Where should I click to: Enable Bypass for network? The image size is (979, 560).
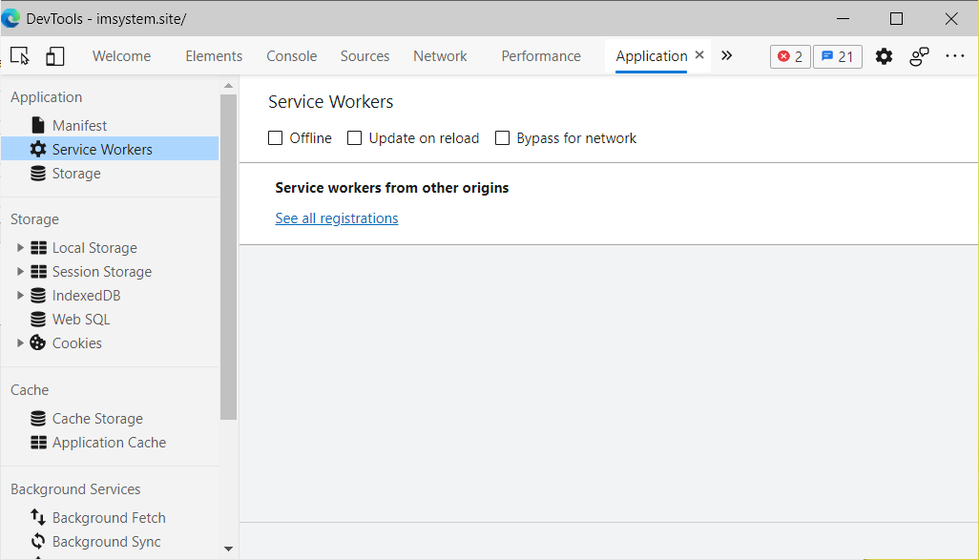point(503,138)
